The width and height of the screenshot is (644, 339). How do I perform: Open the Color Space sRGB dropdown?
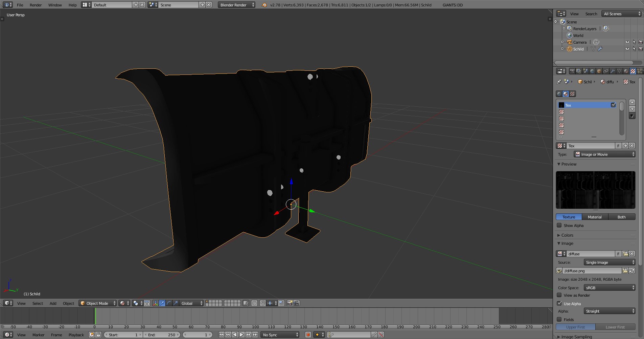pyautogui.click(x=609, y=288)
